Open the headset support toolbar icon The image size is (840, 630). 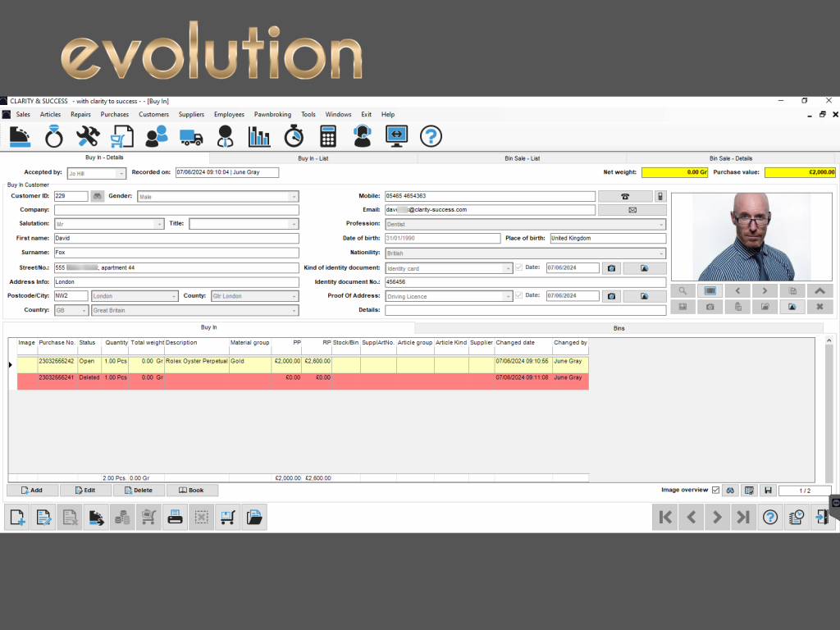(x=362, y=136)
